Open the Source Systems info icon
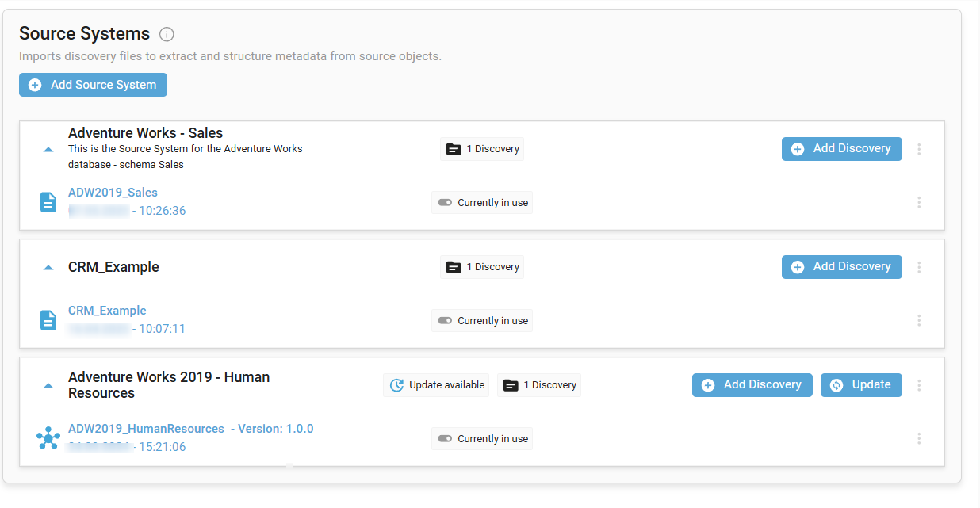This screenshot has width=980, height=508. 167,34
